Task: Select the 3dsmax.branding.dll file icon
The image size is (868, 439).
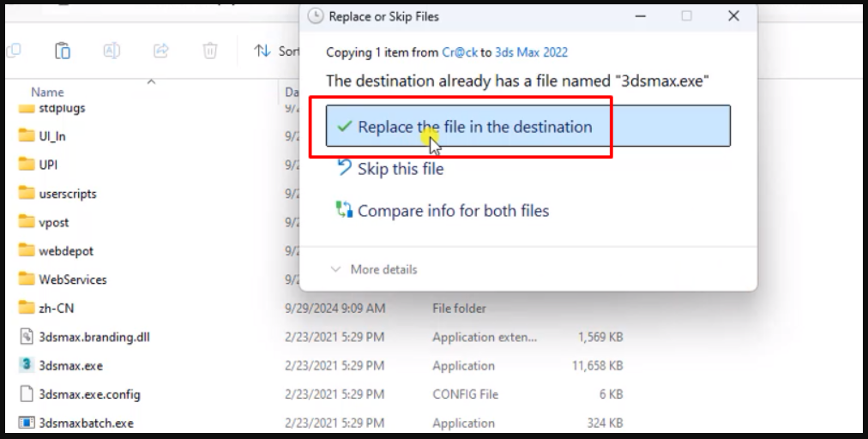Action: pos(26,337)
